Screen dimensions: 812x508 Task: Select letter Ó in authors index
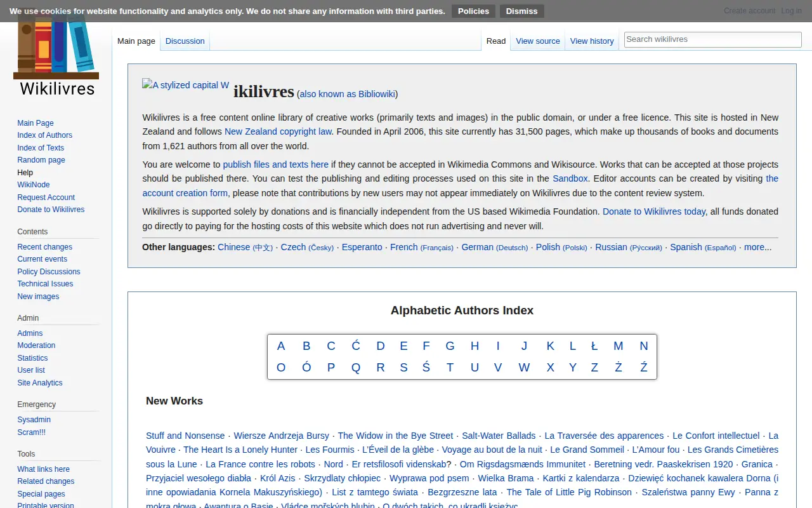[306, 368]
